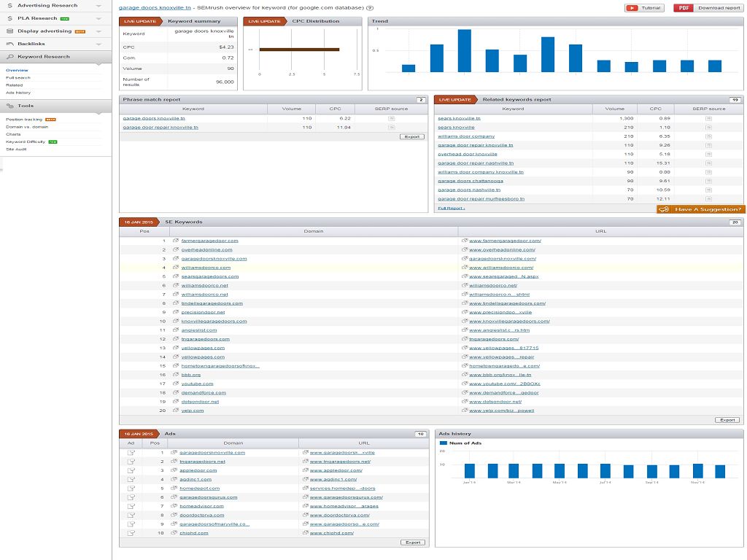
Task: Open external link icon beside searsgaragedoors.com domain
Action: click(x=176, y=276)
